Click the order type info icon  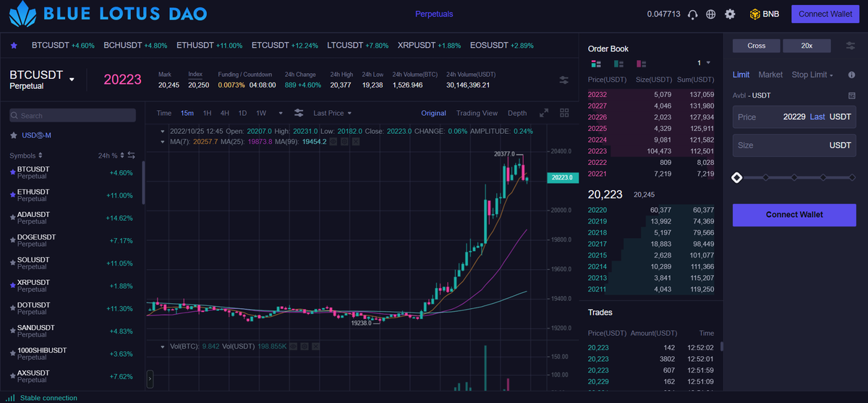(851, 75)
